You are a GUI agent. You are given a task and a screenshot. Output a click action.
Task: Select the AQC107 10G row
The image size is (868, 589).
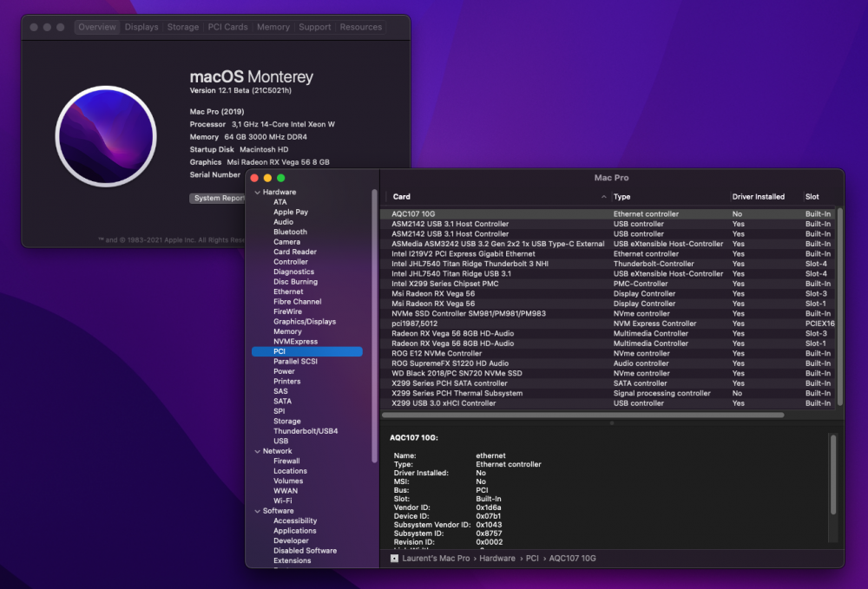[609, 214]
